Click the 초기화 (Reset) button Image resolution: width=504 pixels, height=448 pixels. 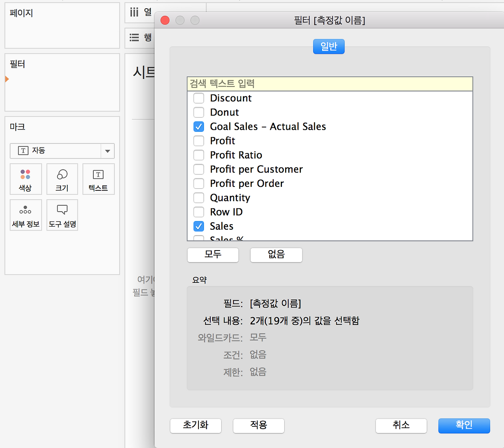[x=196, y=426]
